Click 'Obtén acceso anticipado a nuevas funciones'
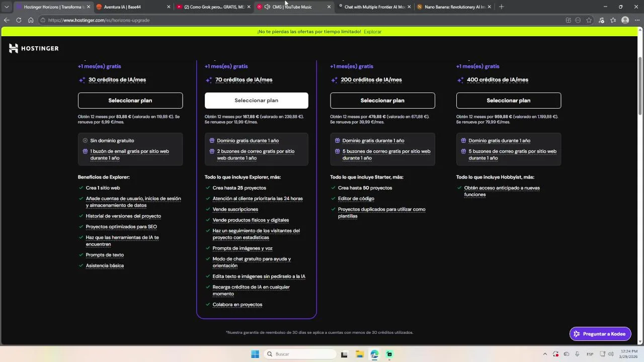Image resolution: width=644 pixels, height=362 pixels. [x=502, y=191]
